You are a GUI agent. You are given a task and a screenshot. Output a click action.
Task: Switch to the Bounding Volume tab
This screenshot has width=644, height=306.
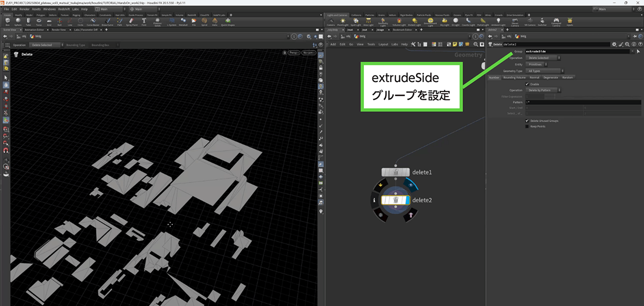point(514,77)
